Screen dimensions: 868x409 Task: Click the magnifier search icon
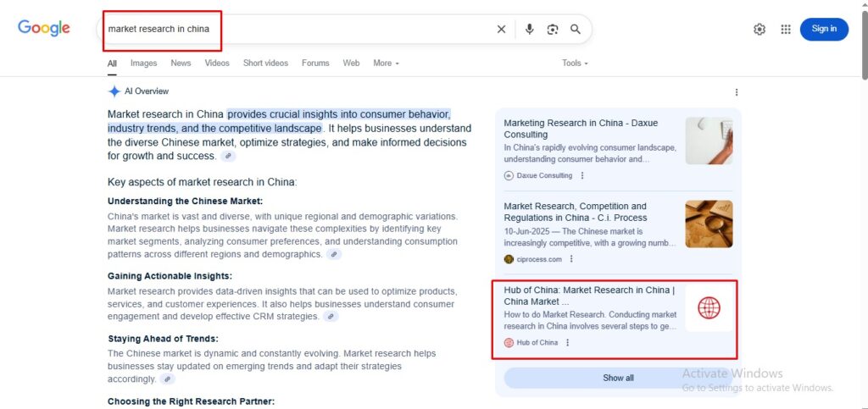(x=576, y=30)
